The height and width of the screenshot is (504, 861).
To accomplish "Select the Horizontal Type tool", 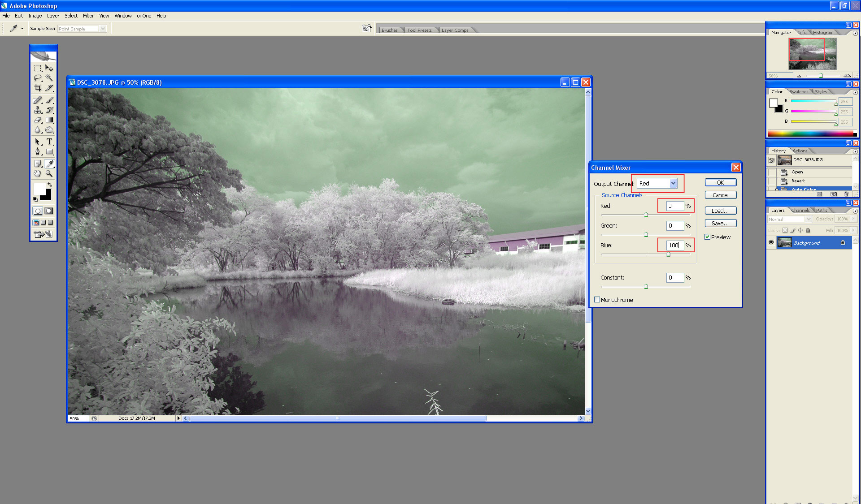I will 49,142.
